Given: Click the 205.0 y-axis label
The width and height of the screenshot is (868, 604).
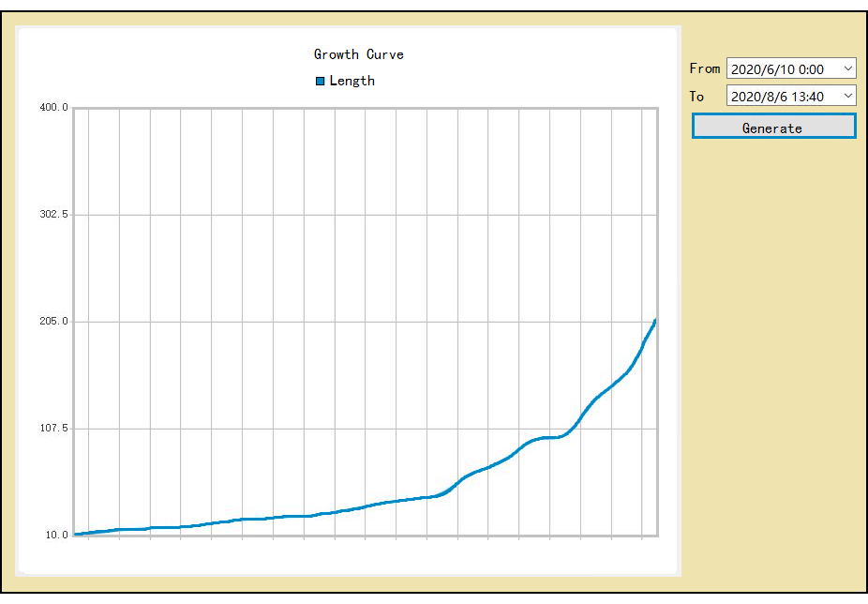Looking at the screenshot, I should 53,322.
